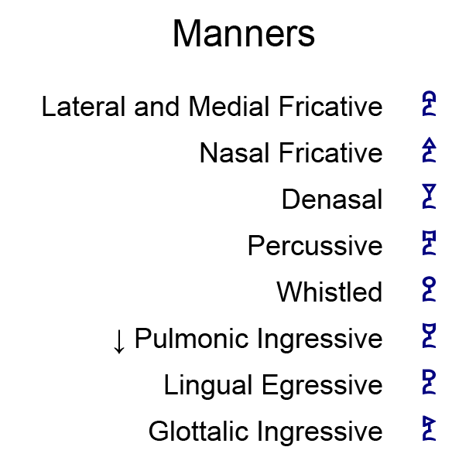Select the Glottalic Ingressive text label

point(265,432)
